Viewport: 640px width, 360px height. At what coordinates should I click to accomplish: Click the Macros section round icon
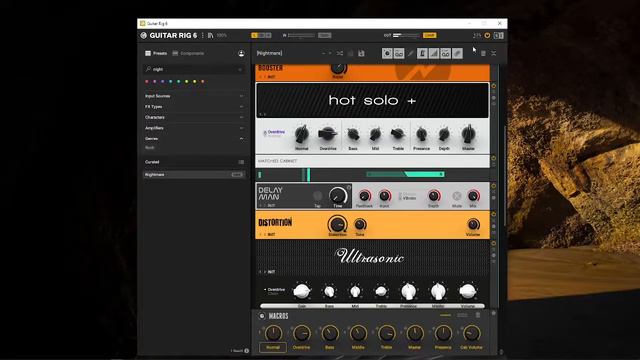point(262,316)
